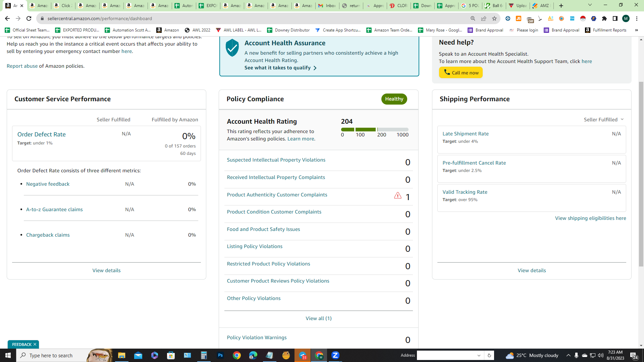The image size is (644, 362).
Task: Open Microsoft Edge from the taskbar
Action: (x=253, y=355)
